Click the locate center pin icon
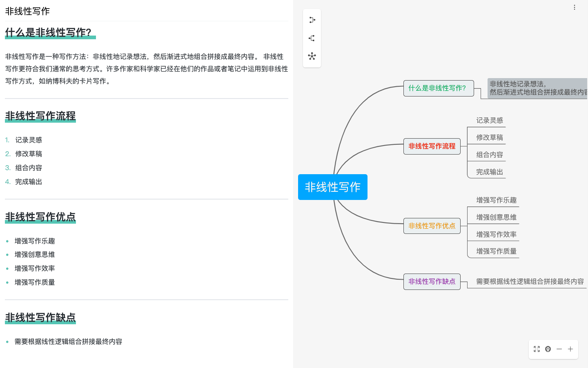 click(x=548, y=349)
